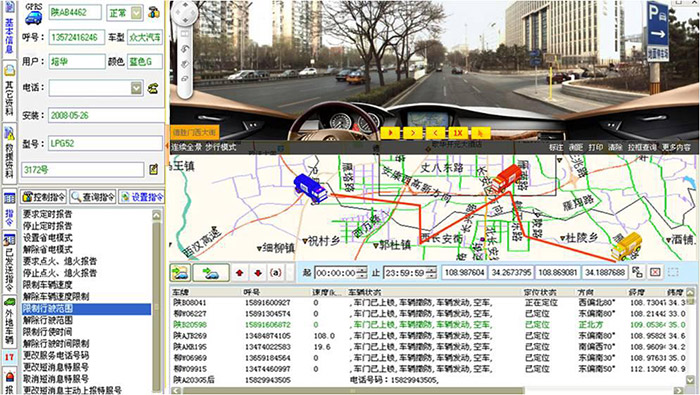Expand the 电话 phone number dropdown
Viewport: 700px width, 395px height.
pos(137,88)
